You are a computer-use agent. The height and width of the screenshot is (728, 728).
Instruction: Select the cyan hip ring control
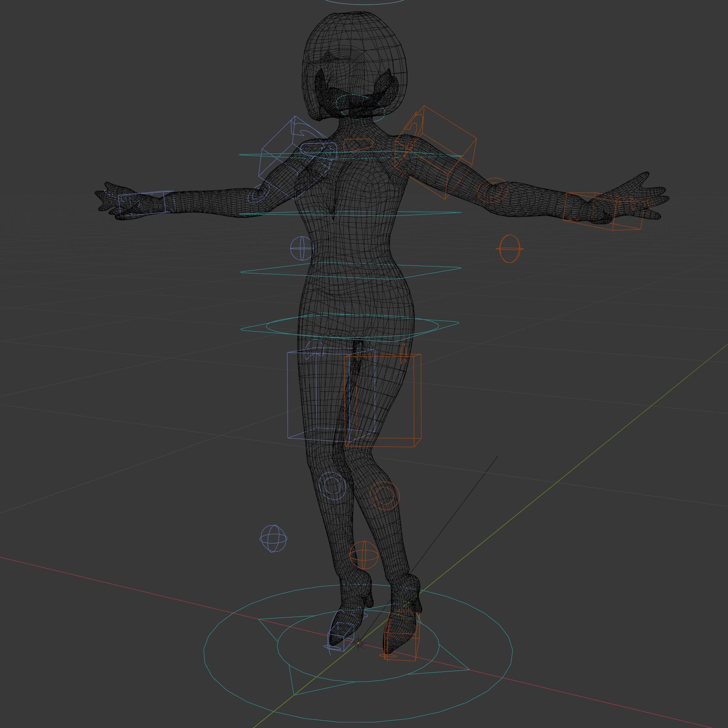pos(352,325)
